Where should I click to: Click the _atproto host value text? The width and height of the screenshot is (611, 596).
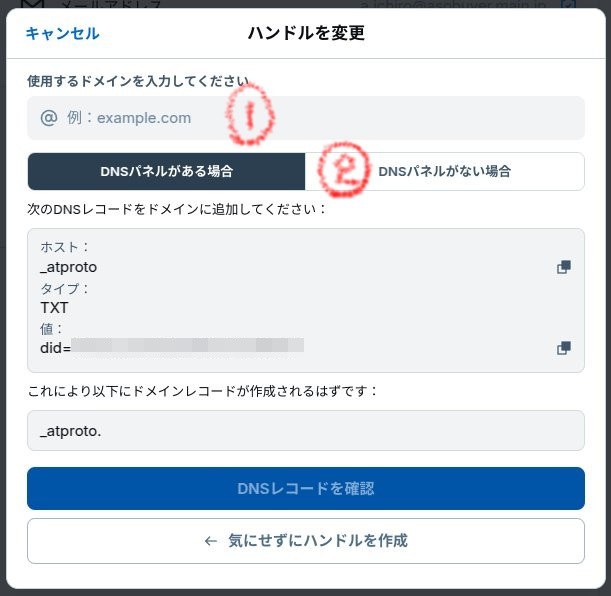point(69,267)
